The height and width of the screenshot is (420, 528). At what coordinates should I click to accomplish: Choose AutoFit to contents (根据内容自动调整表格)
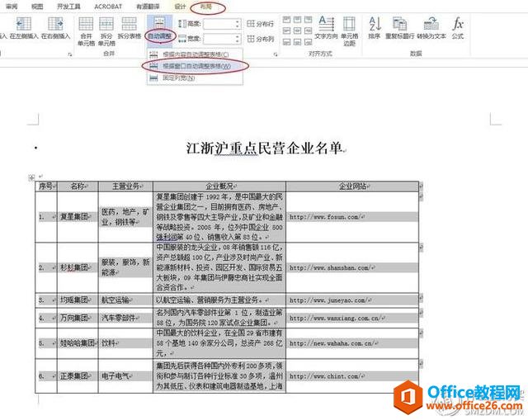point(195,54)
